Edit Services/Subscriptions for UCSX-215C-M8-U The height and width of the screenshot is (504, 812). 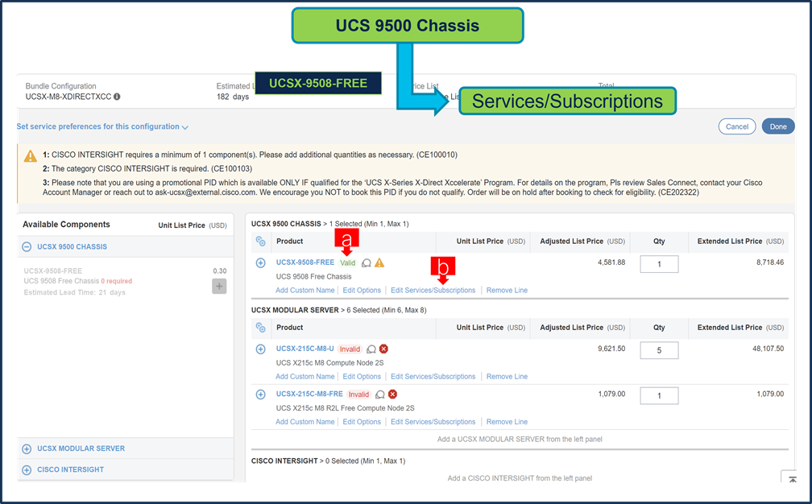[433, 377]
